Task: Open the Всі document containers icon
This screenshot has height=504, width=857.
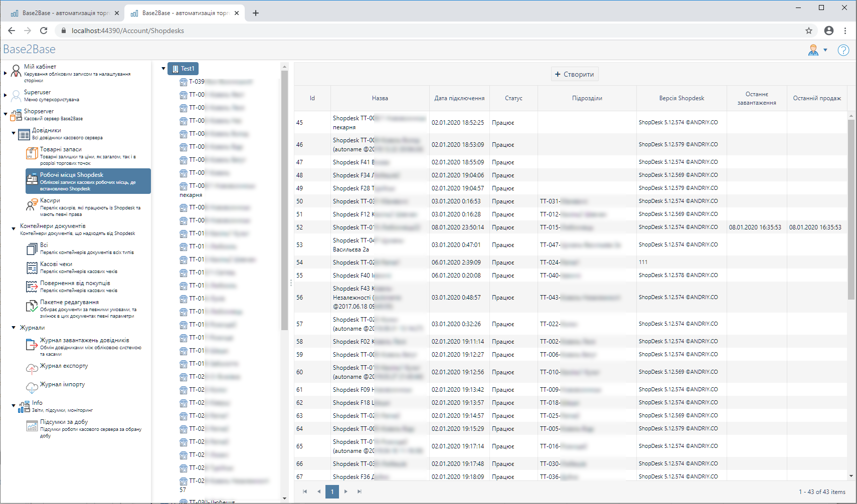Action: 32,248
